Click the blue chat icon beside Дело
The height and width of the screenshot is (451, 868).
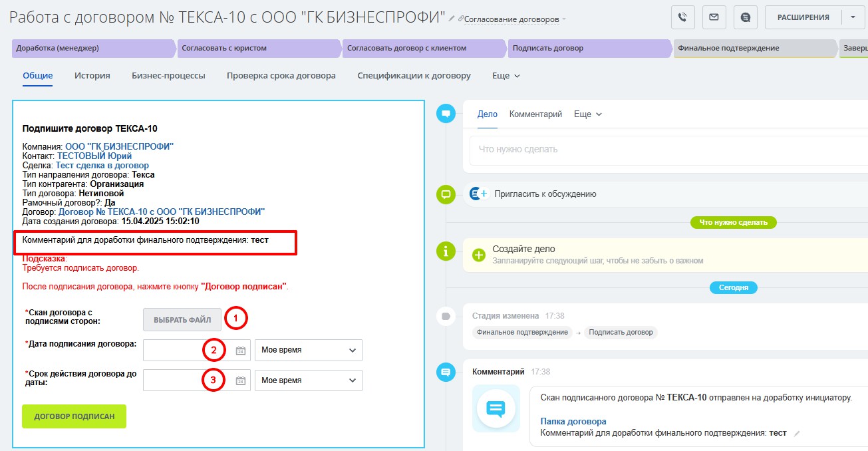coord(446,114)
